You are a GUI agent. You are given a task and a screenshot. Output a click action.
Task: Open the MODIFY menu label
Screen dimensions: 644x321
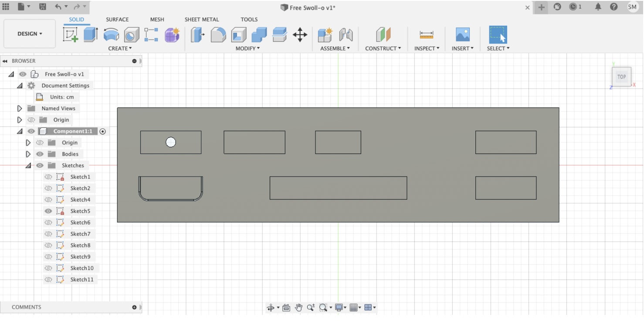pos(247,48)
